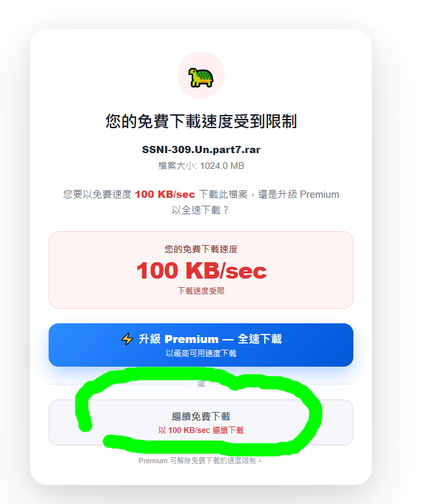Click the turtle icon at the top
Viewport: 425px width, 504px height.
click(201, 78)
